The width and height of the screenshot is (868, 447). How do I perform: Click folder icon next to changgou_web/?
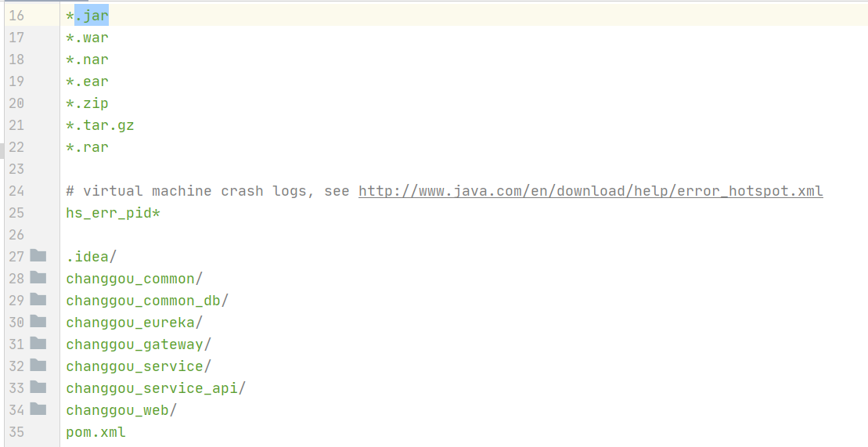tap(38, 409)
